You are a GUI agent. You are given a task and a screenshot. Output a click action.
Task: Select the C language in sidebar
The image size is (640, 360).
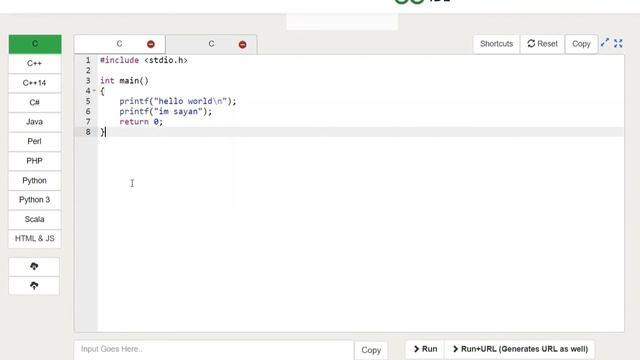coord(35,44)
